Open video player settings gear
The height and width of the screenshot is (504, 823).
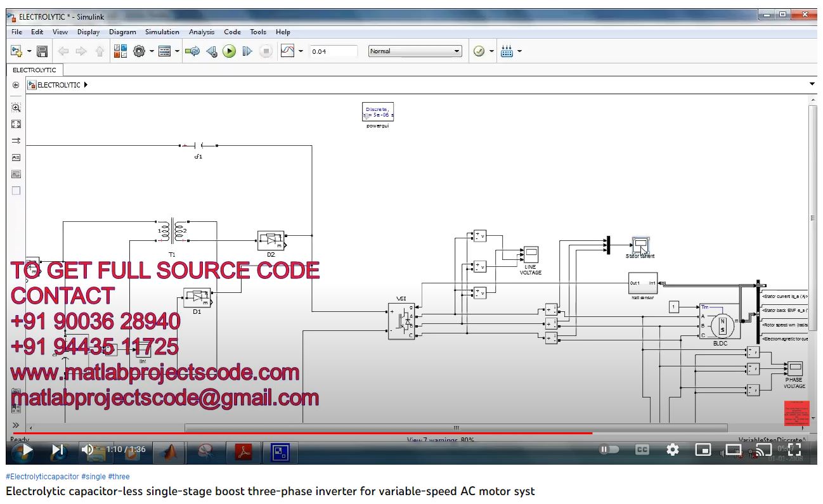[x=673, y=449]
